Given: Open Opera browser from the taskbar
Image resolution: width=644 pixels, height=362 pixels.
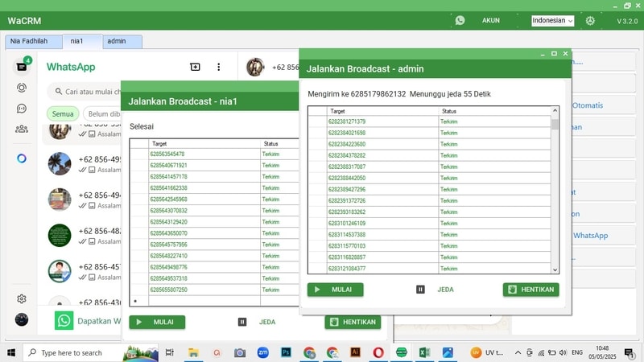Looking at the screenshot, I should click(x=378, y=352).
